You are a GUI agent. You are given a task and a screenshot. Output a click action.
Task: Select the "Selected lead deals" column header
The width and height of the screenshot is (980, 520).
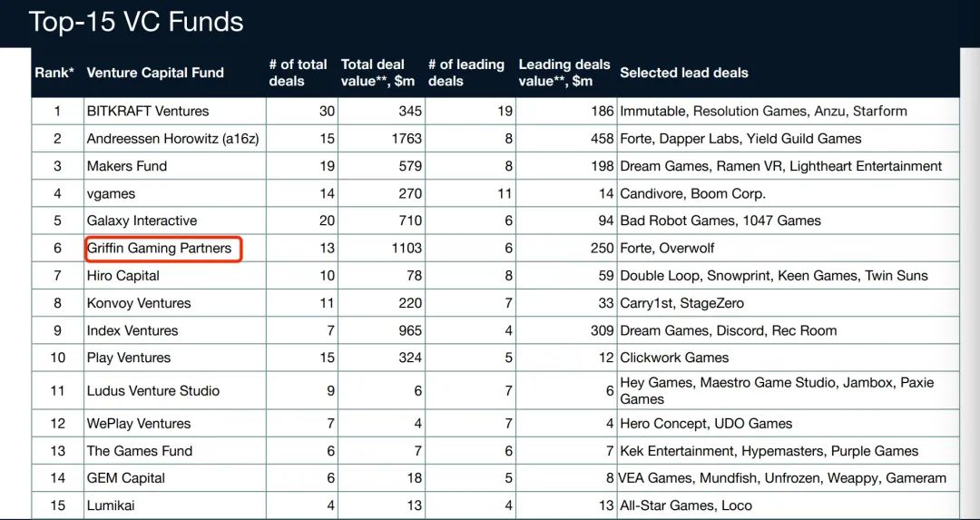pos(684,73)
